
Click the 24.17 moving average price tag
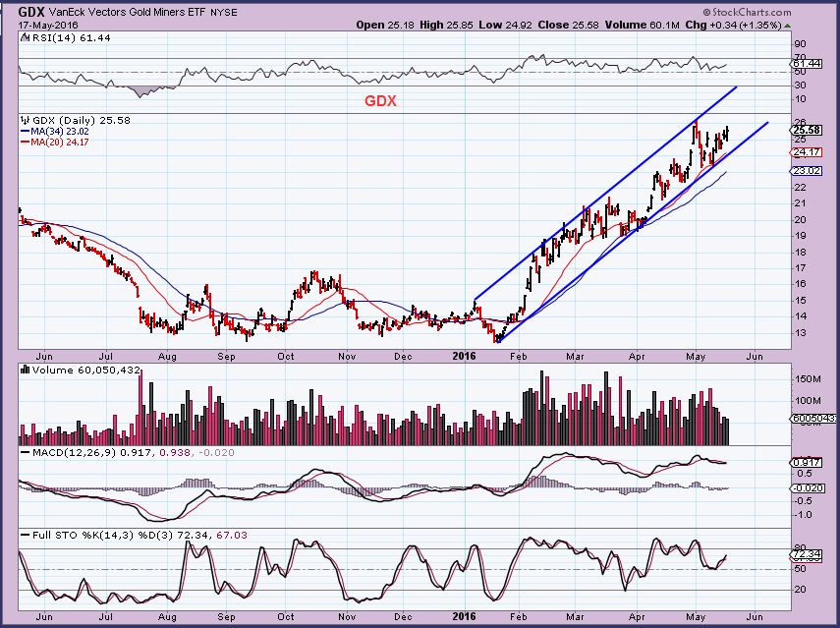click(x=807, y=152)
